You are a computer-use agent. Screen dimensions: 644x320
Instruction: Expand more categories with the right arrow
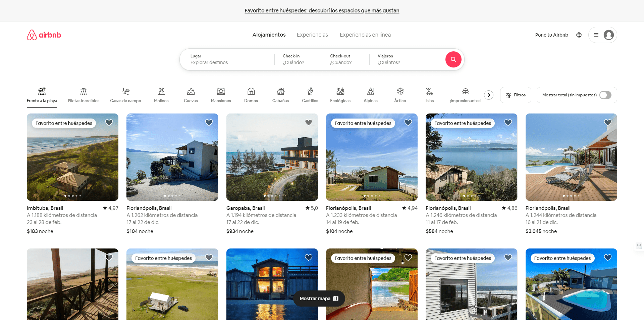[489, 95]
